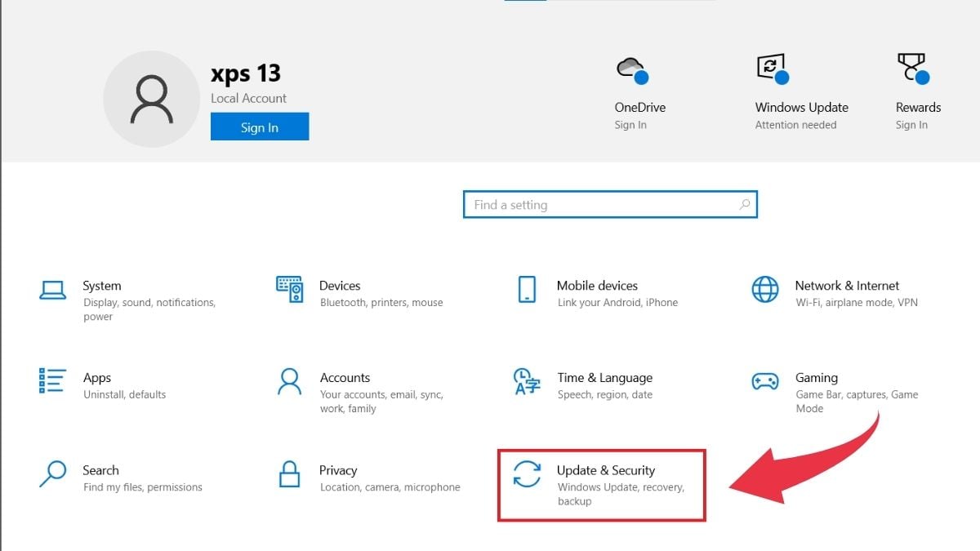
Task: Focus the Find a setting search box
Action: click(610, 205)
